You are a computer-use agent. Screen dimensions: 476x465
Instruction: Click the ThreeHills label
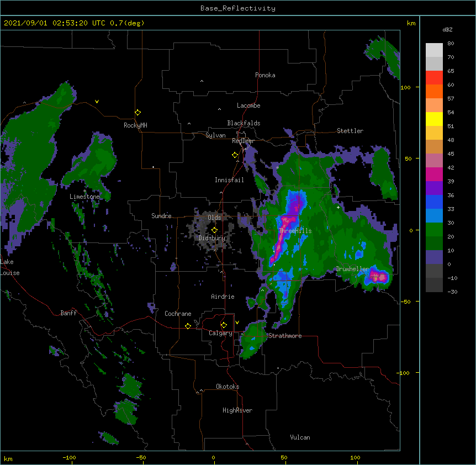point(295,231)
